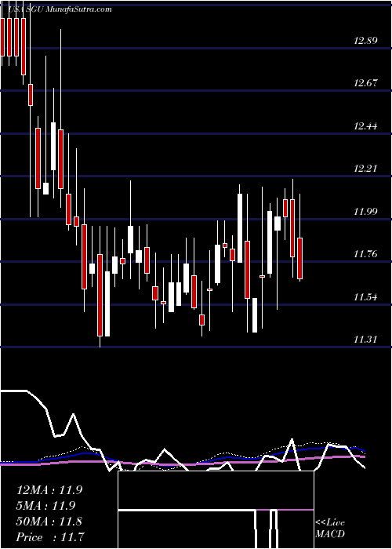The height and width of the screenshot is (549, 392).
Task: Click the last red candlestick on the chart
Action: [300, 258]
